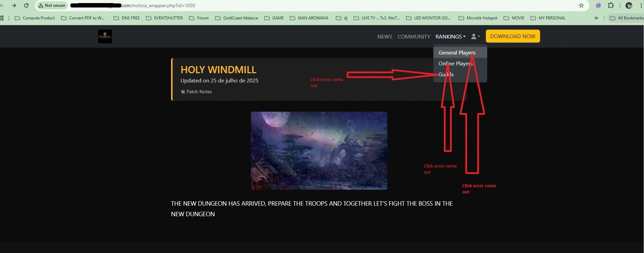Go to the NEWS nav link

point(385,36)
